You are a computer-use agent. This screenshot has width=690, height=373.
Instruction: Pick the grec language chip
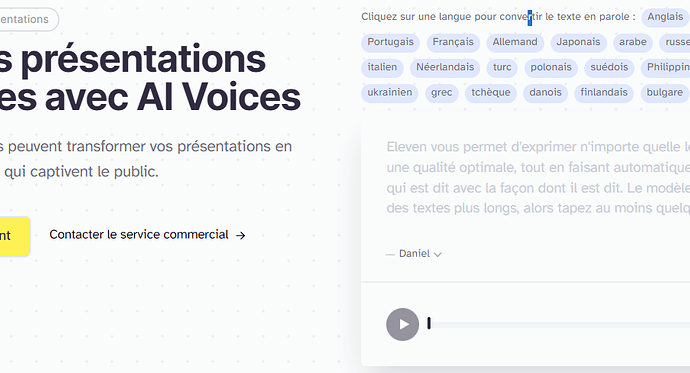pyautogui.click(x=441, y=92)
